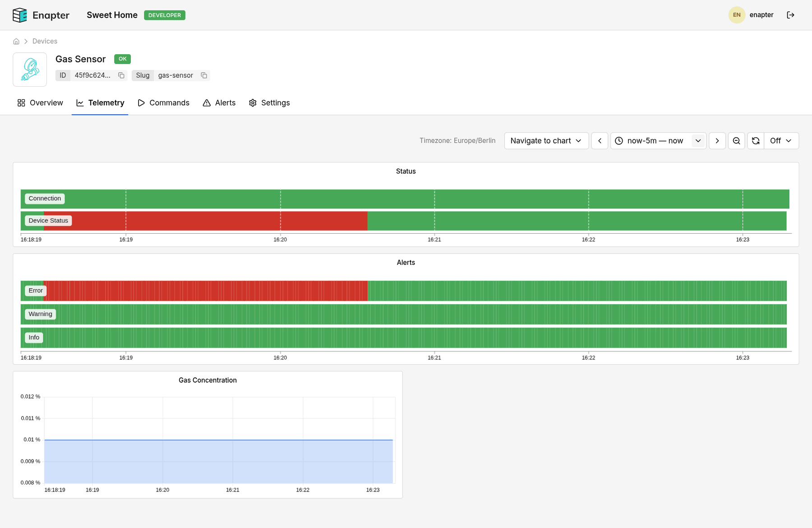Log out via the exit icon

pos(791,14)
